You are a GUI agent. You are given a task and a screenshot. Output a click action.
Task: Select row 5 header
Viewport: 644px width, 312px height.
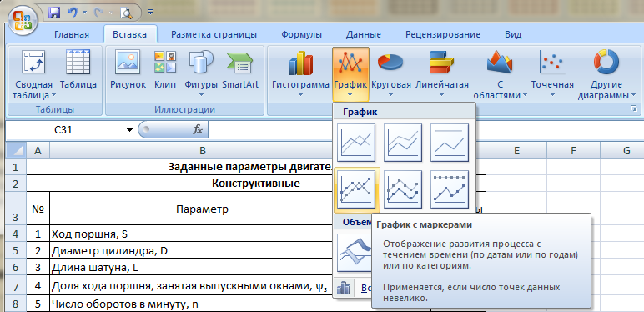click(x=16, y=250)
